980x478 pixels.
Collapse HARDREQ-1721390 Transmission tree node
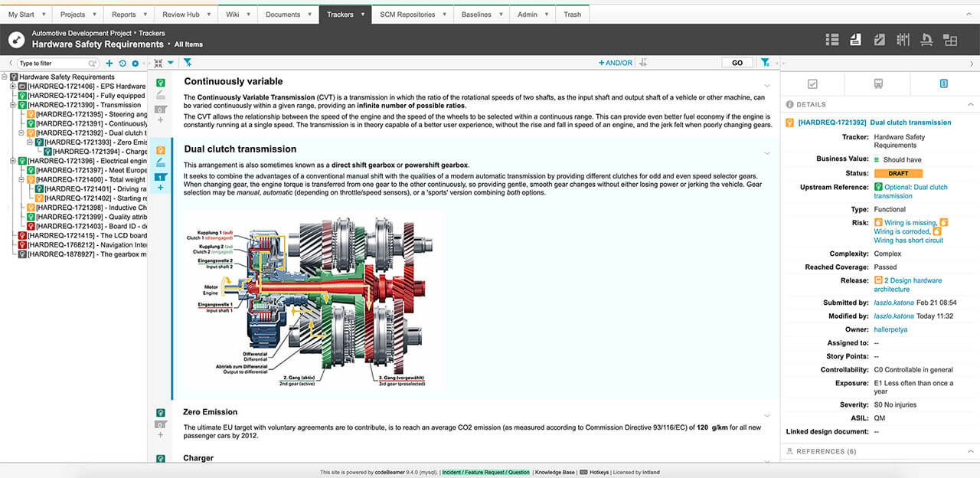click(13, 105)
